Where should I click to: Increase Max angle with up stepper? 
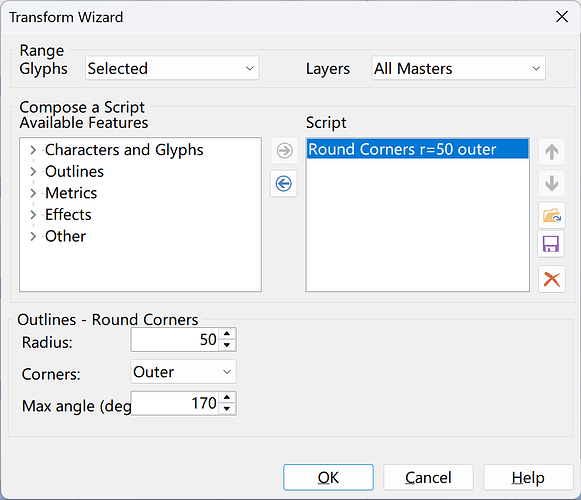[227, 397]
